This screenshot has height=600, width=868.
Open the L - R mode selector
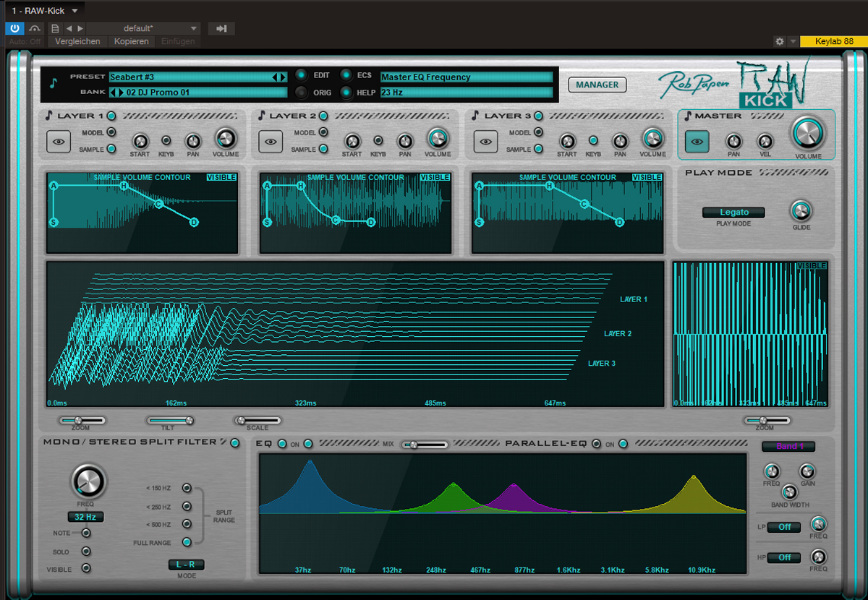tap(187, 564)
